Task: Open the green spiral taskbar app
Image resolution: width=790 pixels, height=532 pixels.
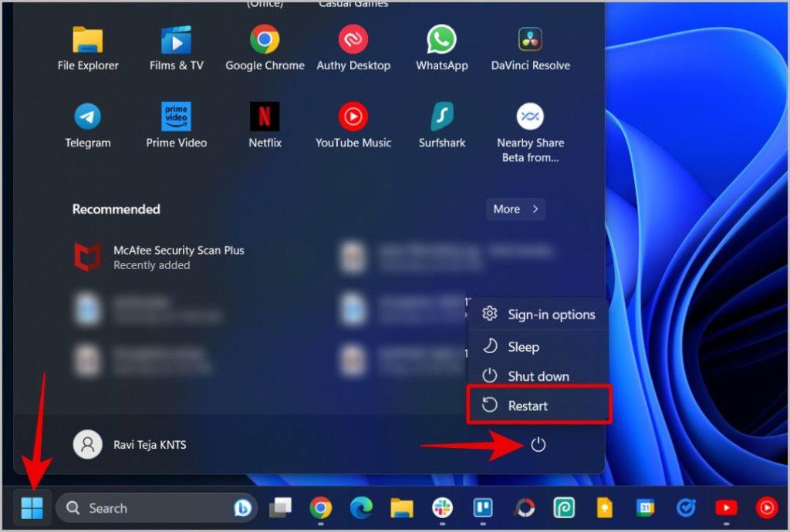Action: tap(564, 508)
